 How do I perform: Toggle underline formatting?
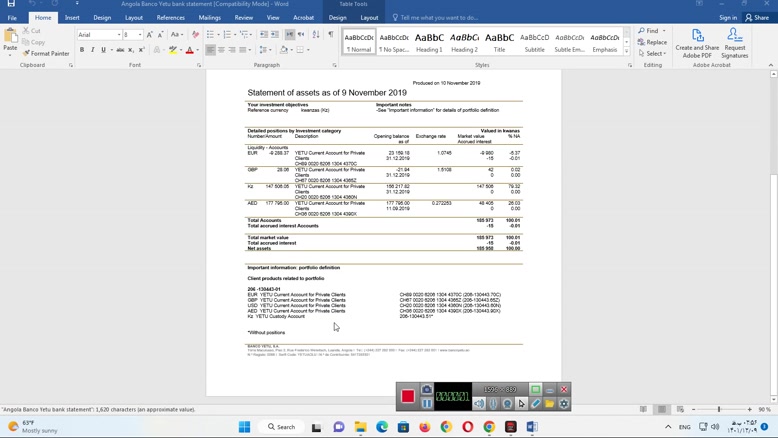(x=103, y=50)
